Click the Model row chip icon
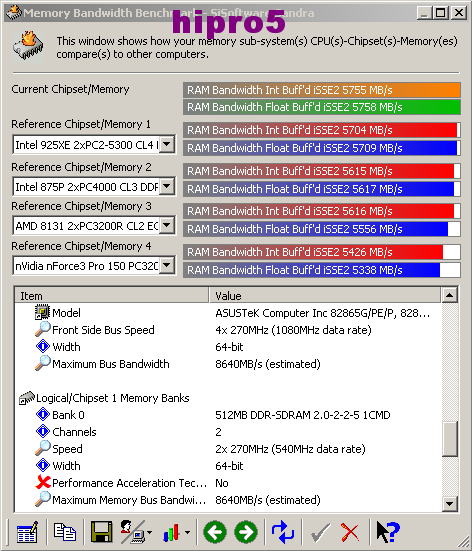The width and height of the screenshot is (472, 551). (43, 312)
